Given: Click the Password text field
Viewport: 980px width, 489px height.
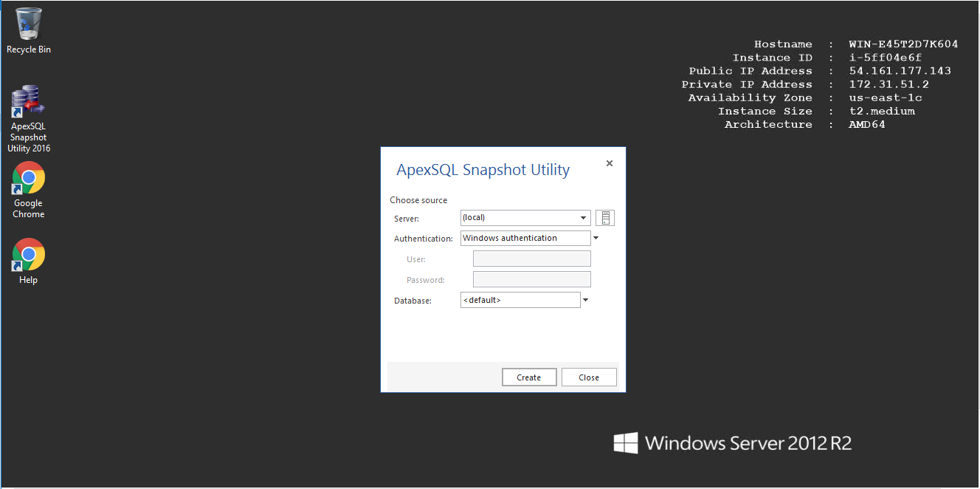Looking at the screenshot, I should click(531, 280).
